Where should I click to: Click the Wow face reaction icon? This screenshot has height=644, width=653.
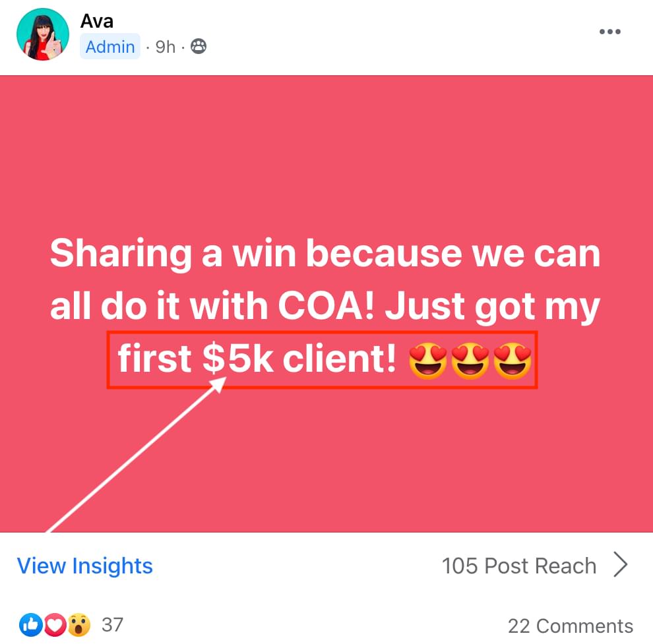point(78,624)
